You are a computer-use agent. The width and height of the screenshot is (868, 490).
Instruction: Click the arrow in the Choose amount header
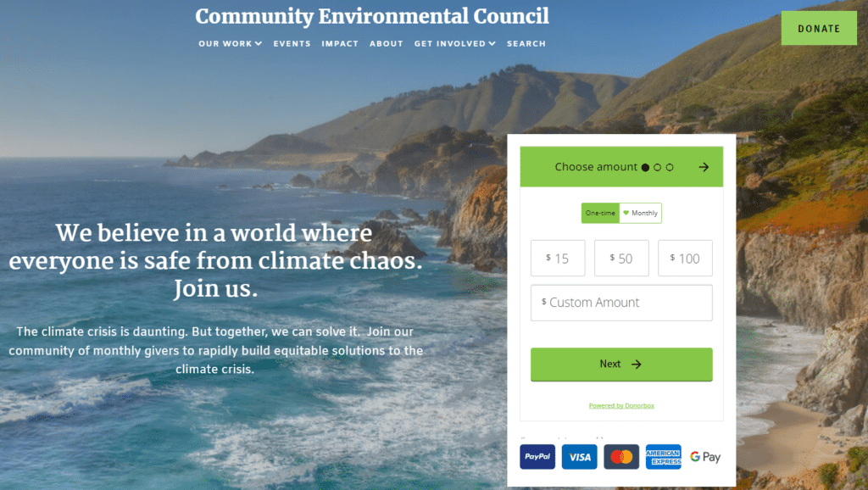pos(704,167)
